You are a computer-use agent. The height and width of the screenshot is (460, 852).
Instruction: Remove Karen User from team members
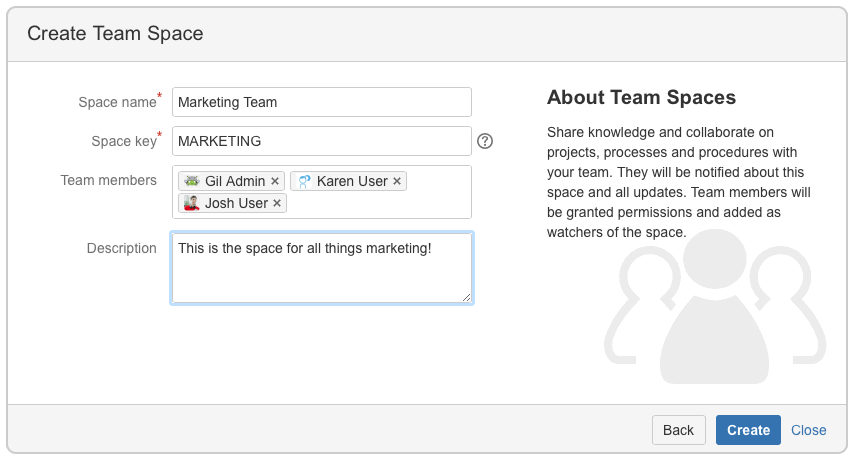397,182
